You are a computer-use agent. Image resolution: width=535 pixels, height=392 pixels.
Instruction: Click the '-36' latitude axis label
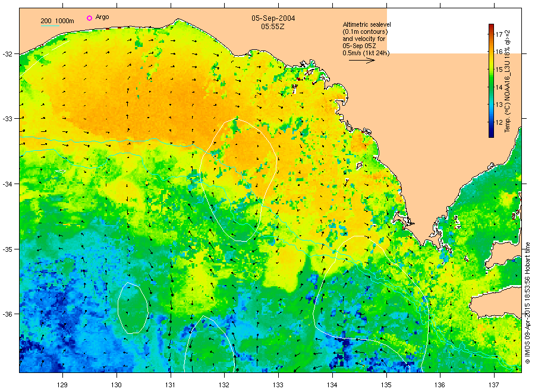click(x=7, y=314)
